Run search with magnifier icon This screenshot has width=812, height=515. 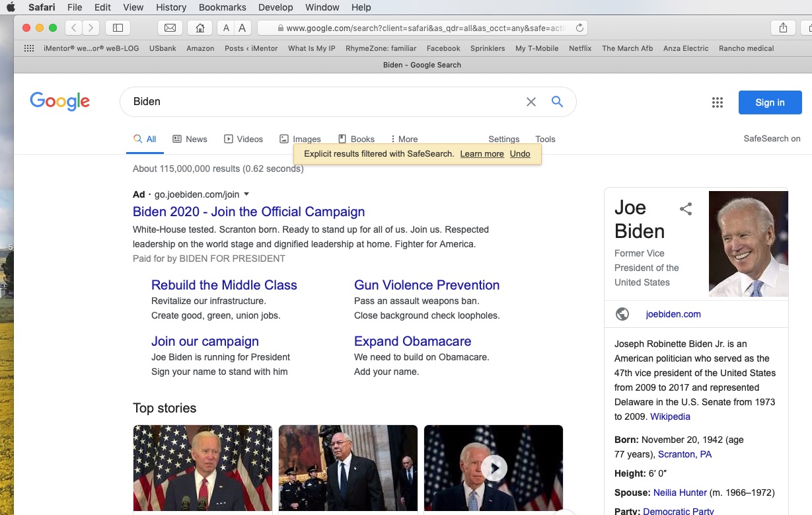click(557, 101)
